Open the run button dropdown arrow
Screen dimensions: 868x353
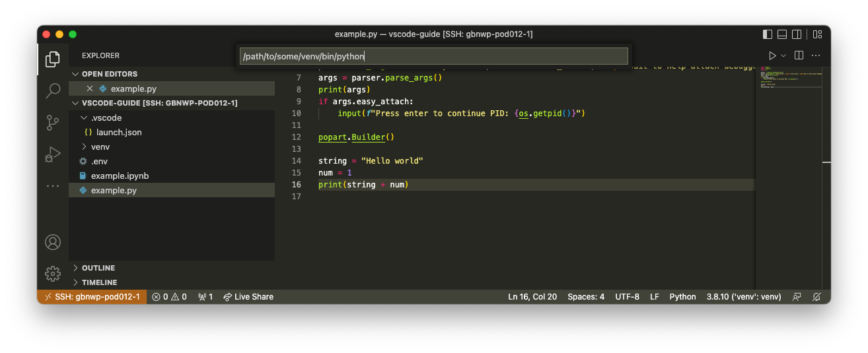click(783, 55)
